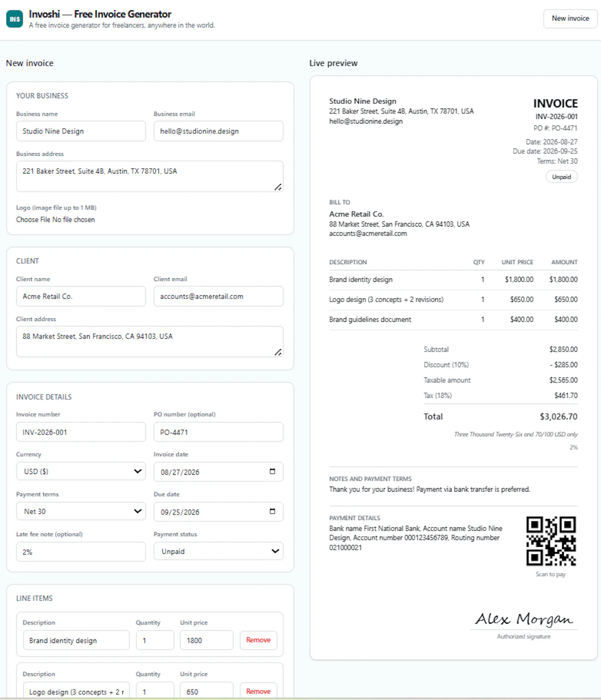Remove the Logo design line item
601x700 pixels.
(258, 691)
